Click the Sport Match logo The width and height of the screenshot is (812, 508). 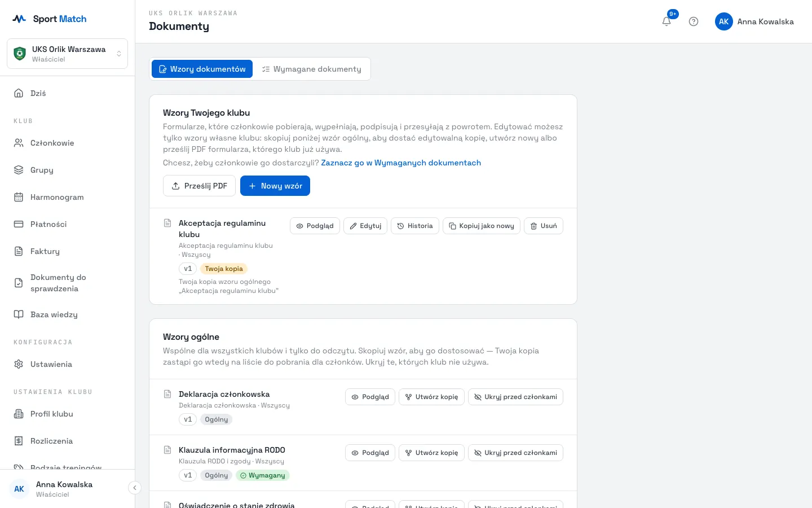50,19
